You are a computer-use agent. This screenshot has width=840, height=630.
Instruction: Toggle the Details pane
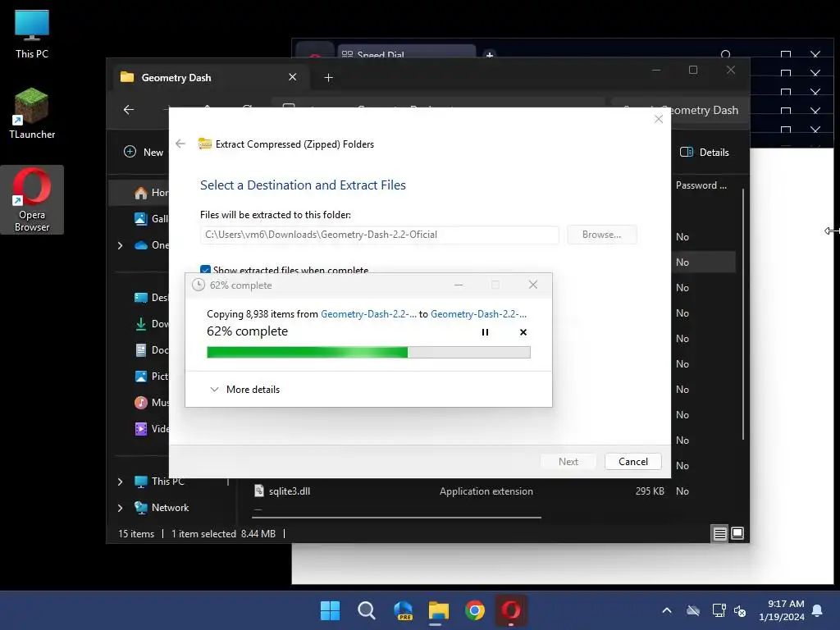pyautogui.click(x=705, y=152)
